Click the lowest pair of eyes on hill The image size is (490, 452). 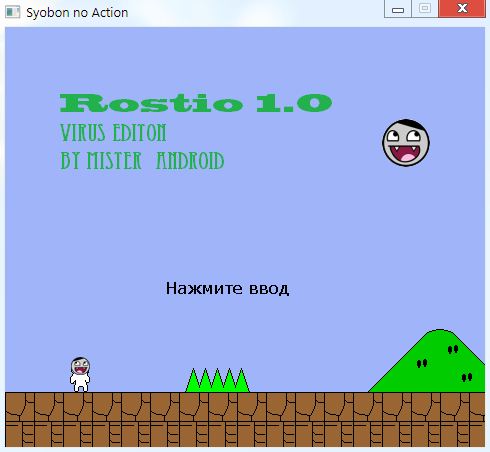tap(467, 377)
